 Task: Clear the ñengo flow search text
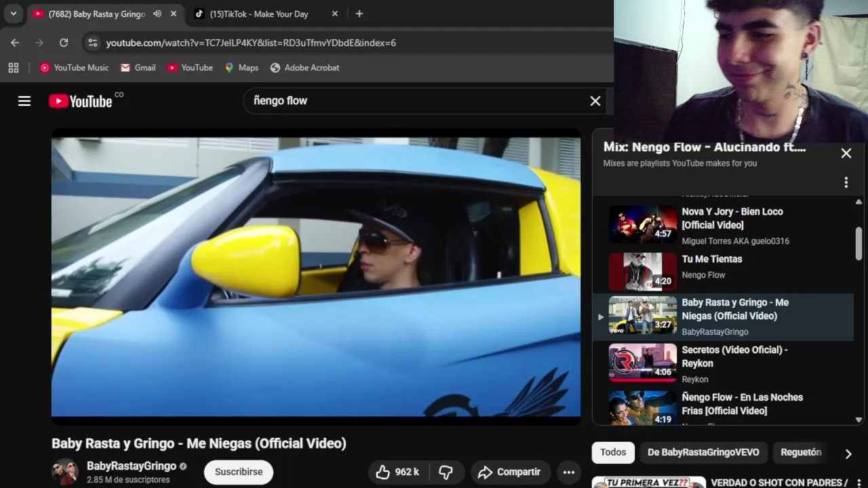coord(595,101)
